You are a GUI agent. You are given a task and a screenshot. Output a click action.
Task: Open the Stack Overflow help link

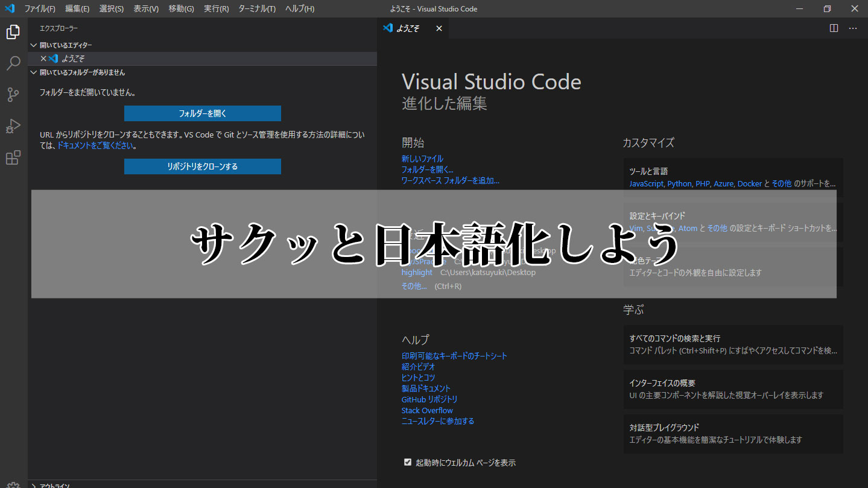tap(426, 410)
